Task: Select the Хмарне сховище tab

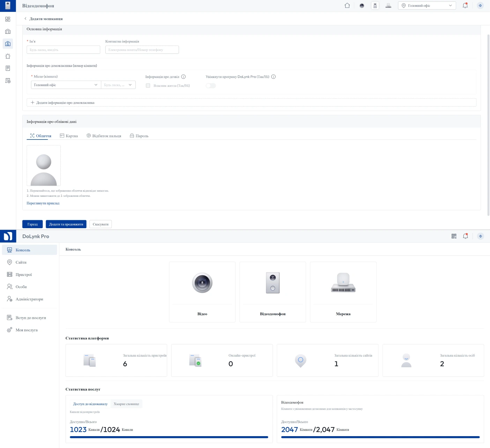Action: pos(126,404)
